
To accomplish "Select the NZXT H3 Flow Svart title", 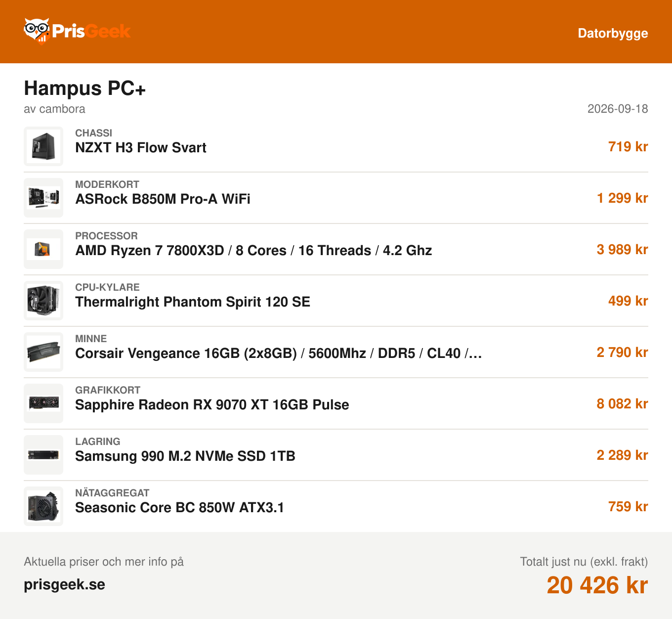I will (141, 148).
